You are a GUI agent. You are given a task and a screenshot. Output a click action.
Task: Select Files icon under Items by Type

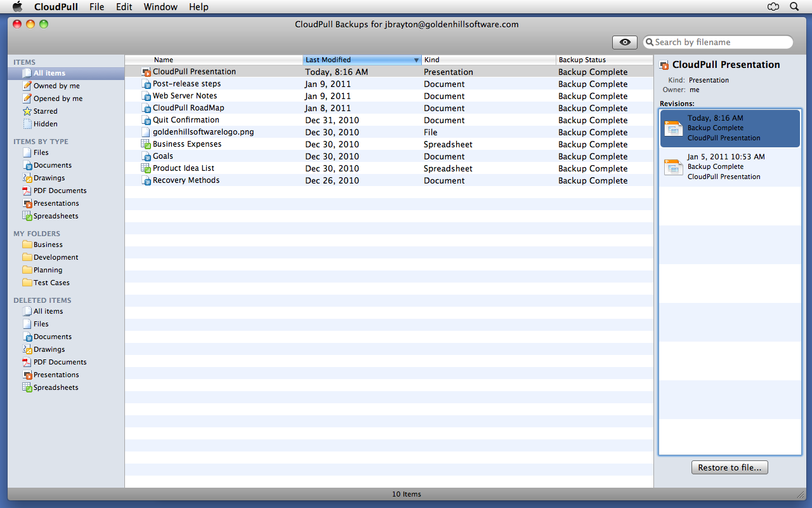[27, 152]
